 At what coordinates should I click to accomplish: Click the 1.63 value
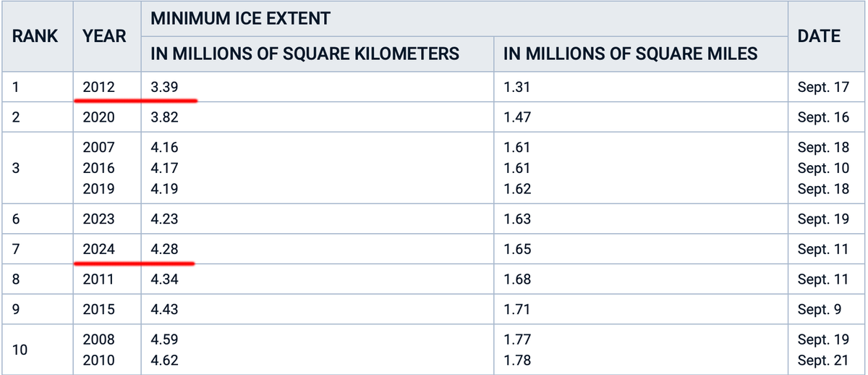click(x=517, y=219)
